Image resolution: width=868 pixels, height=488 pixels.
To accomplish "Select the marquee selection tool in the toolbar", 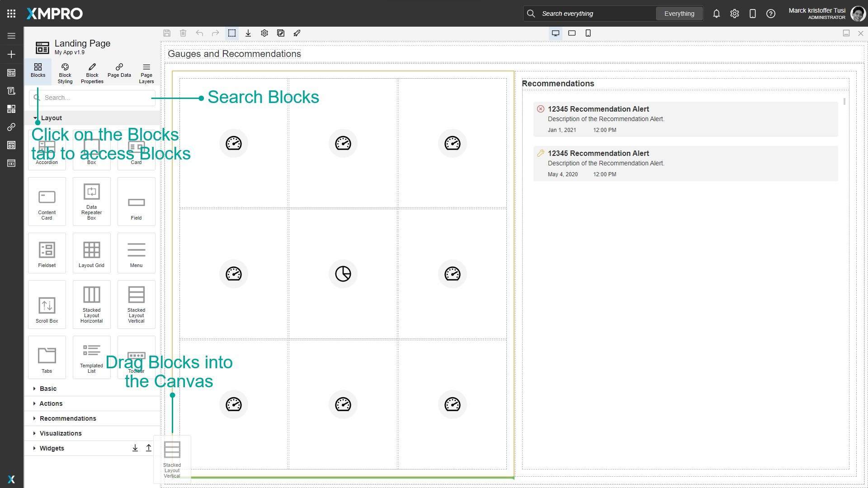I will (232, 33).
